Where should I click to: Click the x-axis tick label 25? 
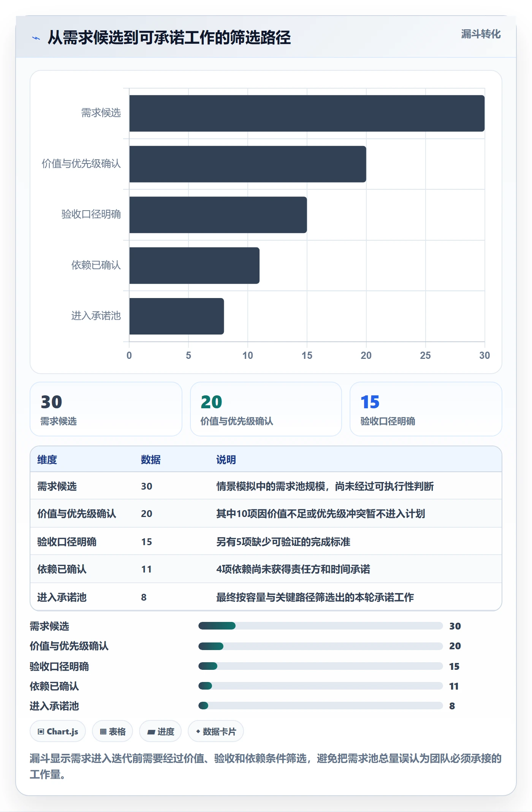[425, 355]
